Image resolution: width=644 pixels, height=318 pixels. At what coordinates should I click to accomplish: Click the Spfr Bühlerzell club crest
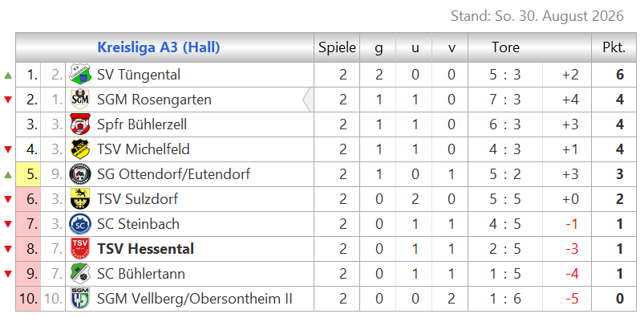pos(80,124)
